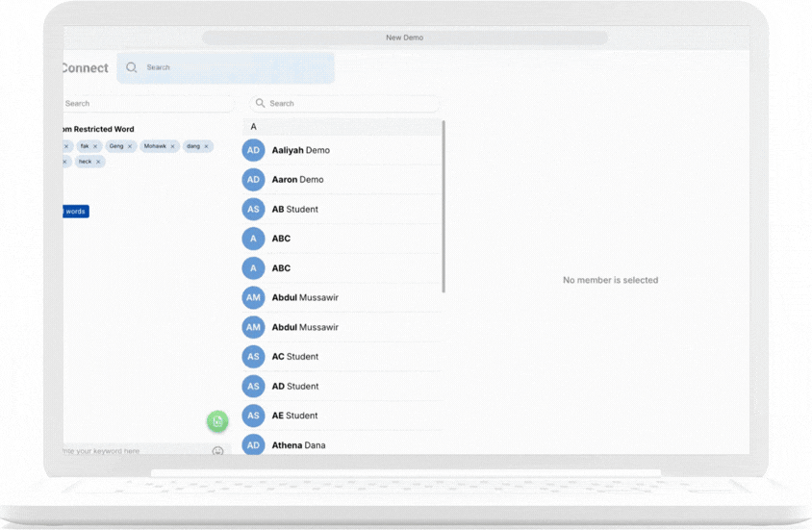Remove the 'heck' restricted word tag
Screen dimensions: 812x530
(x=98, y=162)
